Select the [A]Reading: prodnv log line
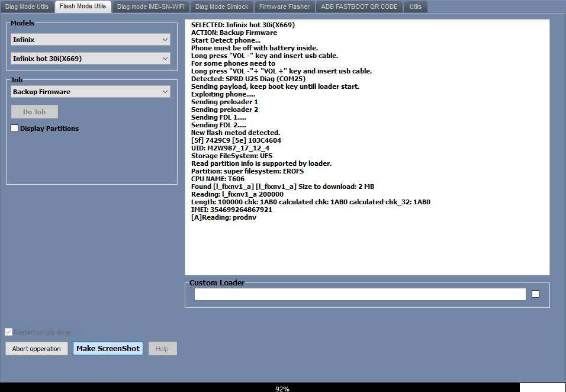Screen dimensions: 566x392 pyautogui.click(x=224, y=218)
